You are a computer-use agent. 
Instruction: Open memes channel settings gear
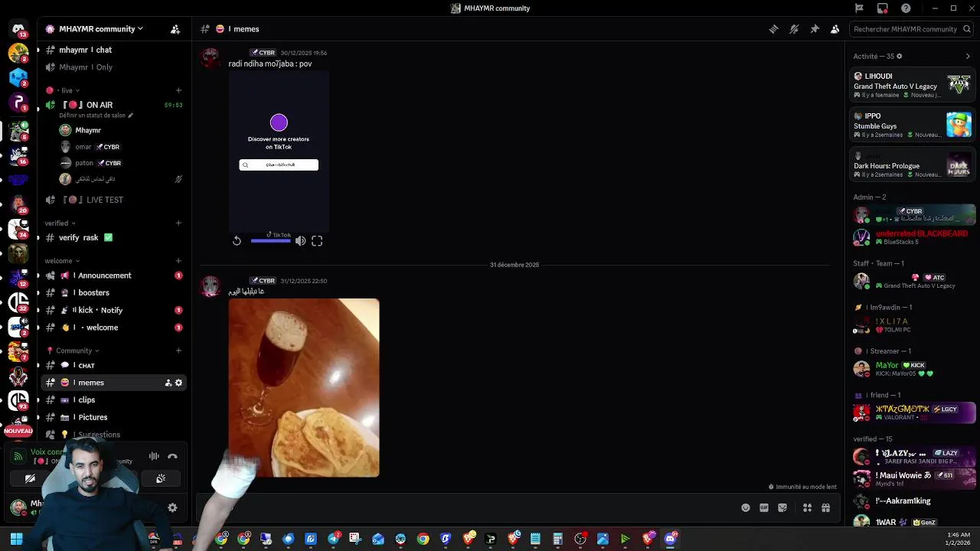[179, 383]
